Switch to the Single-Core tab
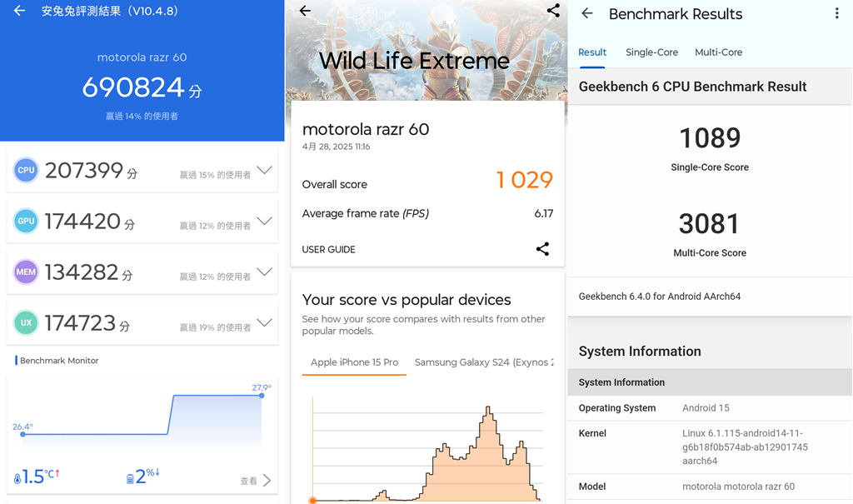The image size is (853, 504). pyautogui.click(x=651, y=52)
